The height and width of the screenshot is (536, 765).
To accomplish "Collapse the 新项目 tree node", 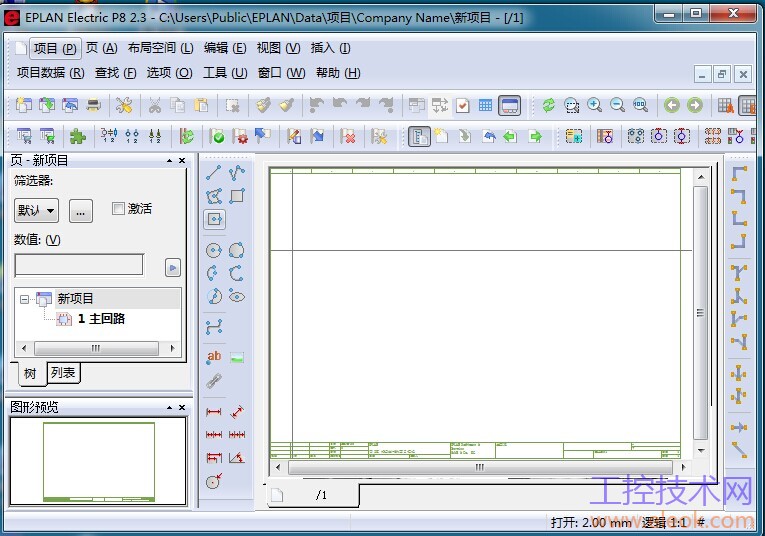I will click(24, 299).
